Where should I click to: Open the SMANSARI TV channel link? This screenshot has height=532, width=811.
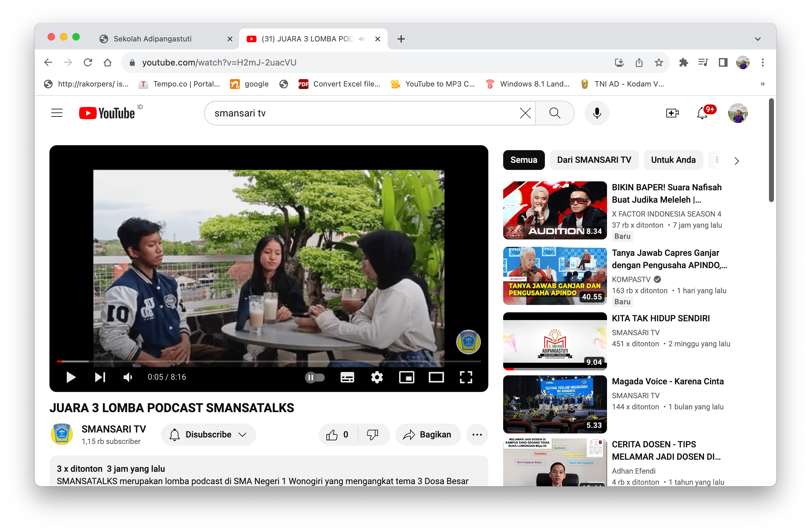pos(113,429)
